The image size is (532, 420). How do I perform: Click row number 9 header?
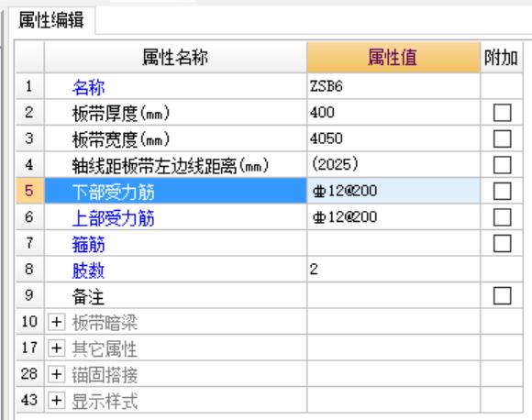point(29,295)
